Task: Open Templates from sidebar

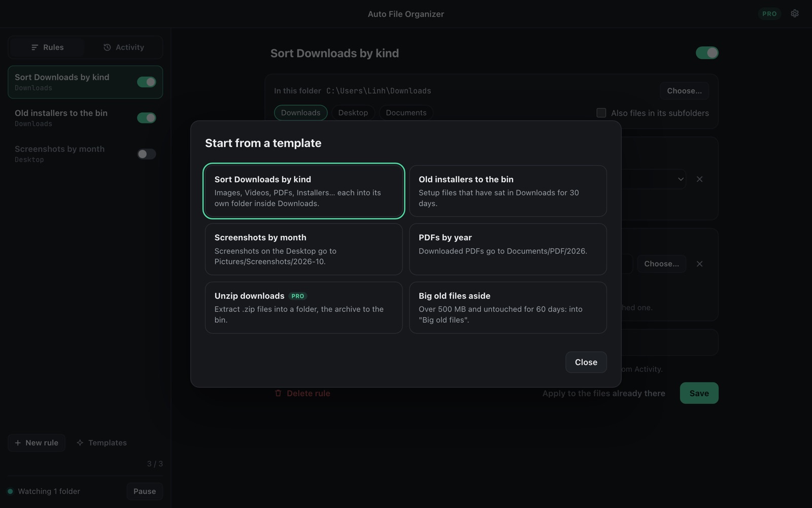Action: point(101,443)
